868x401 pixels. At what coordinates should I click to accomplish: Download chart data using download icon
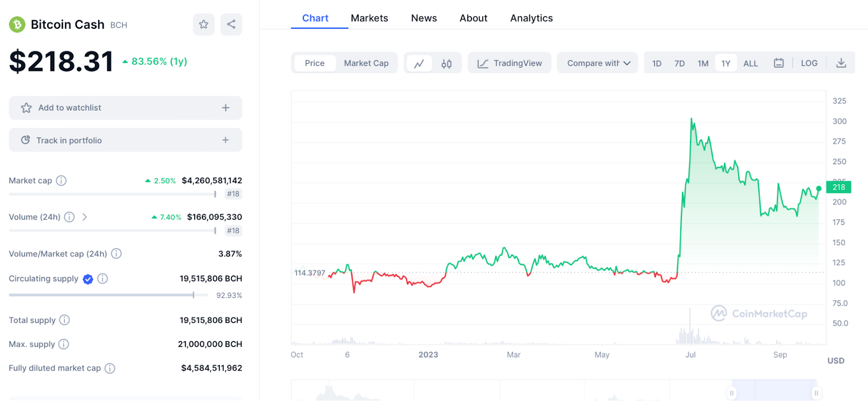click(x=841, y=63)
